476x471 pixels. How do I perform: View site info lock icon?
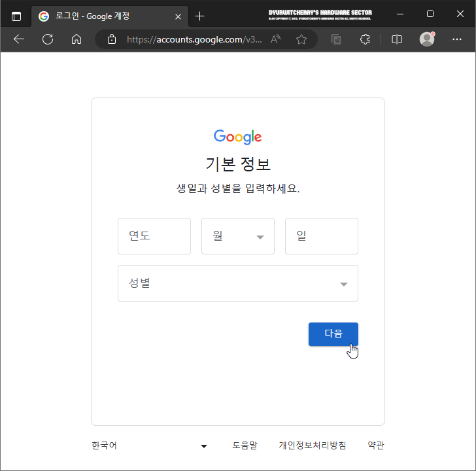(112, 39)
